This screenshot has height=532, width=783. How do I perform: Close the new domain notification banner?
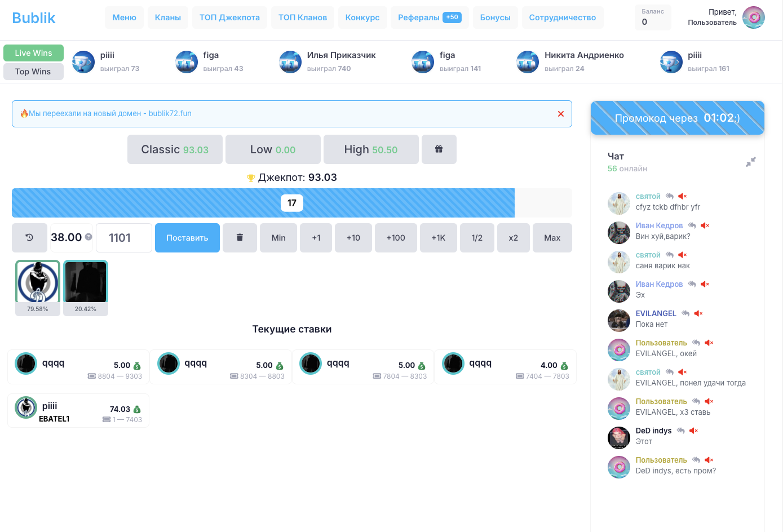(560, 114)
